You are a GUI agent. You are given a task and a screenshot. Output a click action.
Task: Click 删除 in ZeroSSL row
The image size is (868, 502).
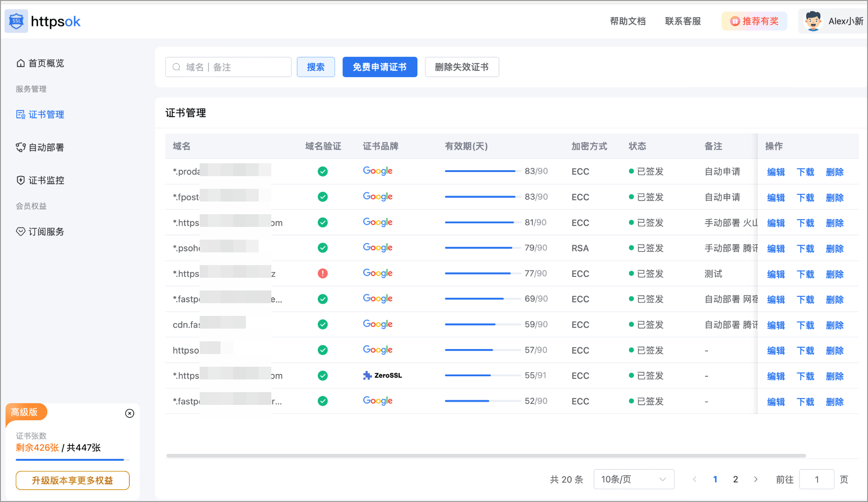(834, 376)
